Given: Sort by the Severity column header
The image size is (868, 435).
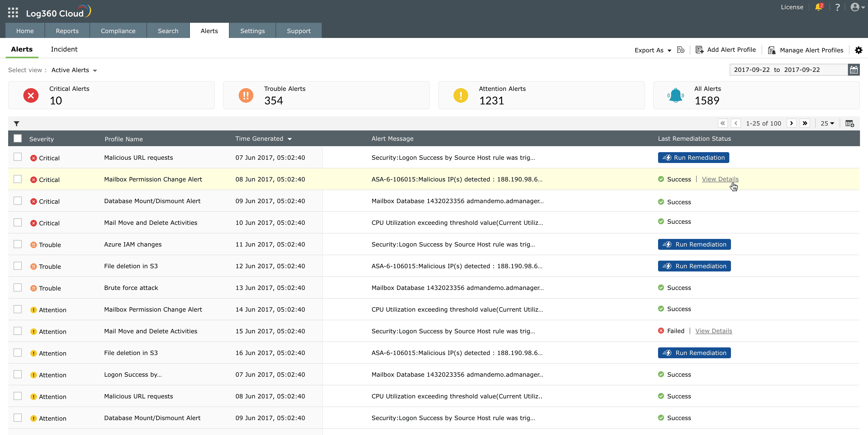Looking at the screenshot, I should click(42, 139).
